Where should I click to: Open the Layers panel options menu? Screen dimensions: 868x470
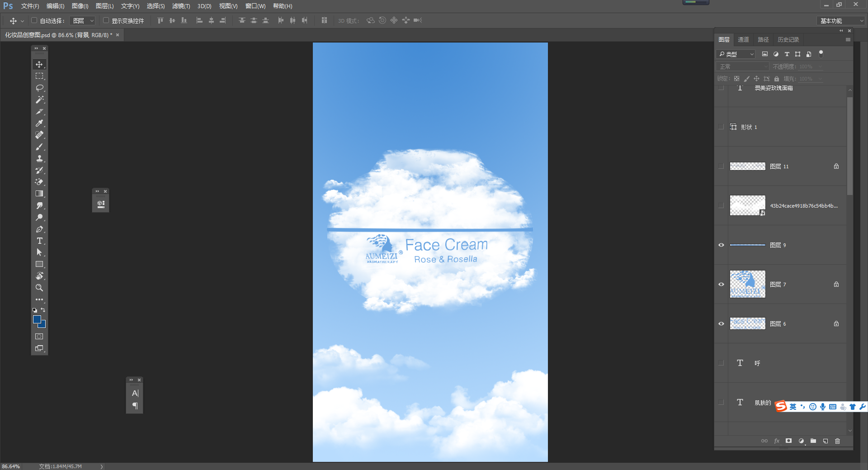[848, 40]
